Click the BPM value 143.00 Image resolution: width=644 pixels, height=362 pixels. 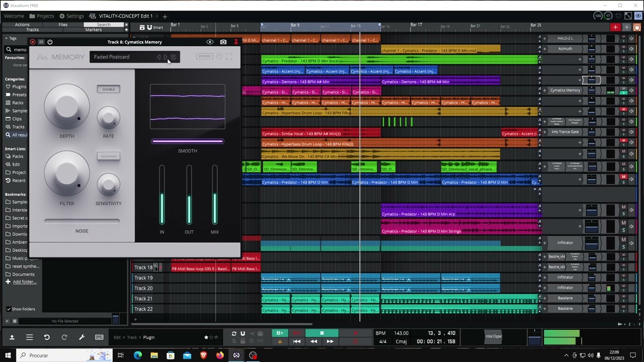tap(401, 333)
